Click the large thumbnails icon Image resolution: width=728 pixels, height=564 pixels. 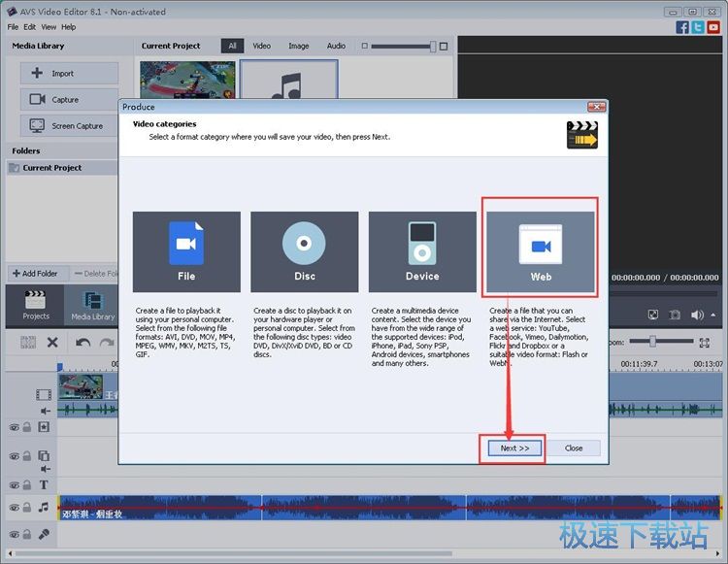(444, 46)
